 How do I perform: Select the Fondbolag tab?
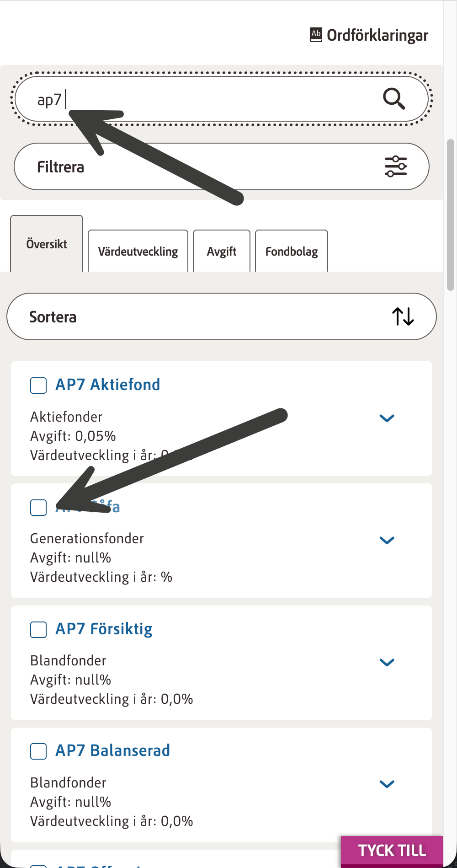pyautogui.click(x=292, y=252)
